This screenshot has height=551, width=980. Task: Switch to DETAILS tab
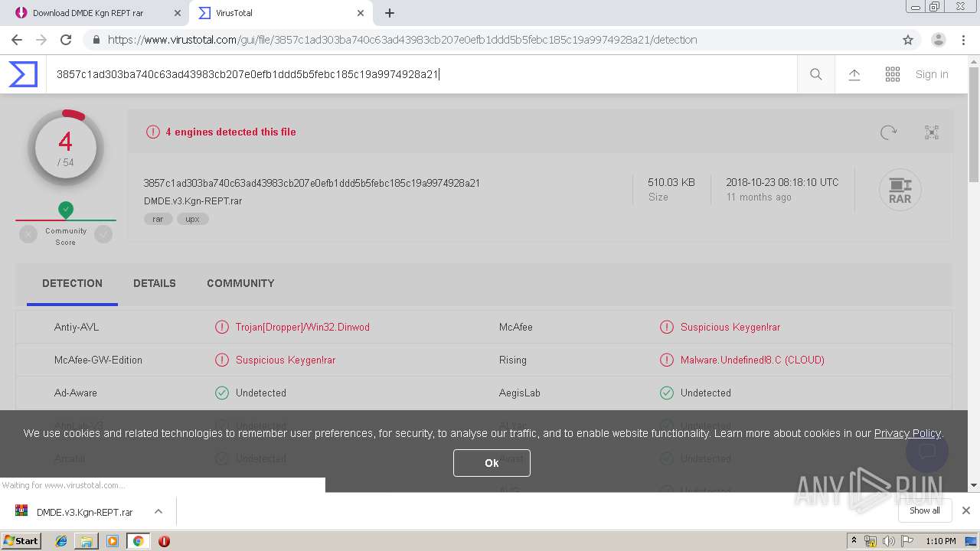click(x=155, y=283)
